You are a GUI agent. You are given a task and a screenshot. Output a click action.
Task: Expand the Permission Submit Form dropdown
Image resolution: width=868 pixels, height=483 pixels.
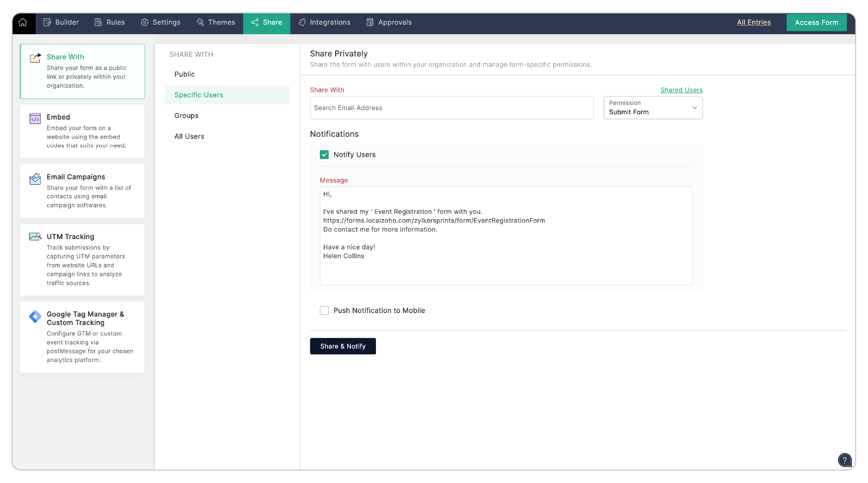(x=653, y=108)
